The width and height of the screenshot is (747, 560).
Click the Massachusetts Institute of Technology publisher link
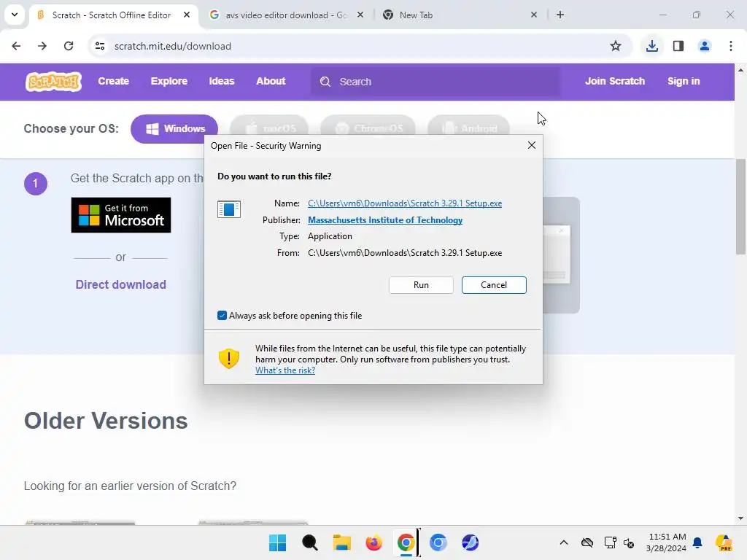(385, 220)
